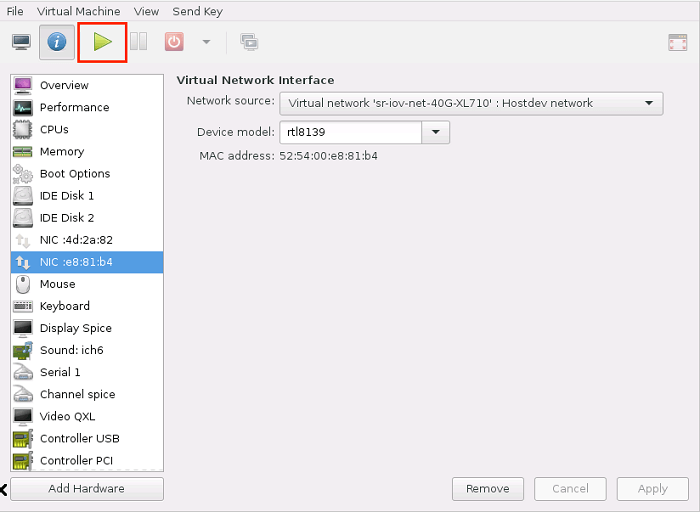The width and height of the screenshot is (700, 512).
Task: Select Serial 1 entry
Action: 87,373
